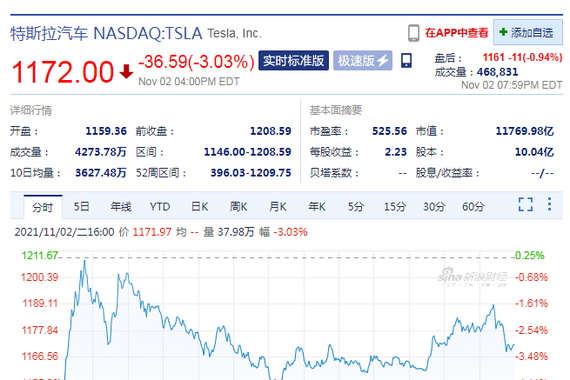Show the YTD chart range
Viewport: 570px width, 380px height.
pyautogui.click(x=160, y=207)
